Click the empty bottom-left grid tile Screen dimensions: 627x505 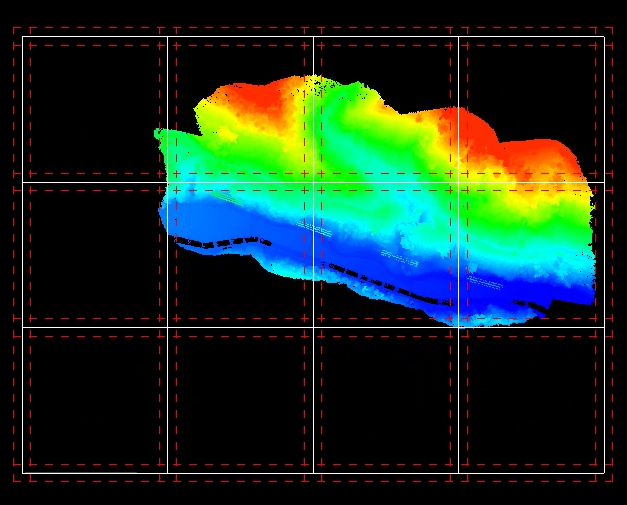point(93,399)
